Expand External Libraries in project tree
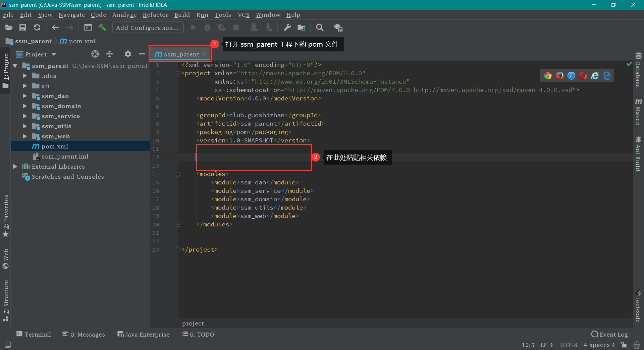 coord(15,167)
